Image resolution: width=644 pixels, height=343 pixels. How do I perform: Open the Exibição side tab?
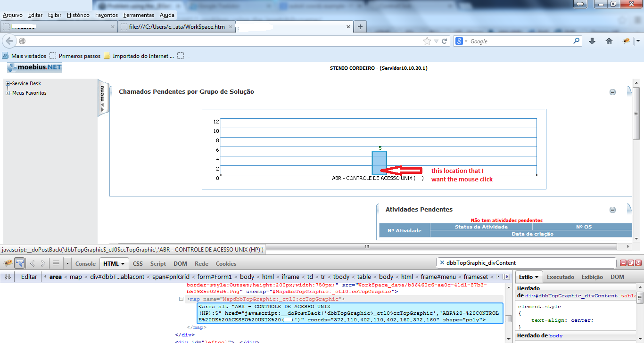point(592,277)
